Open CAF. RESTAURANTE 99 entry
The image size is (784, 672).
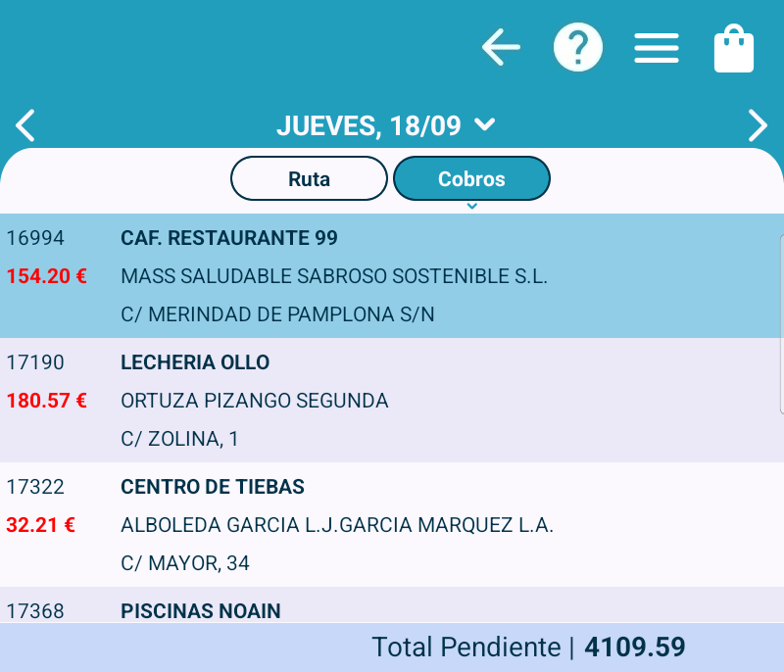click(x=229, y=238)
